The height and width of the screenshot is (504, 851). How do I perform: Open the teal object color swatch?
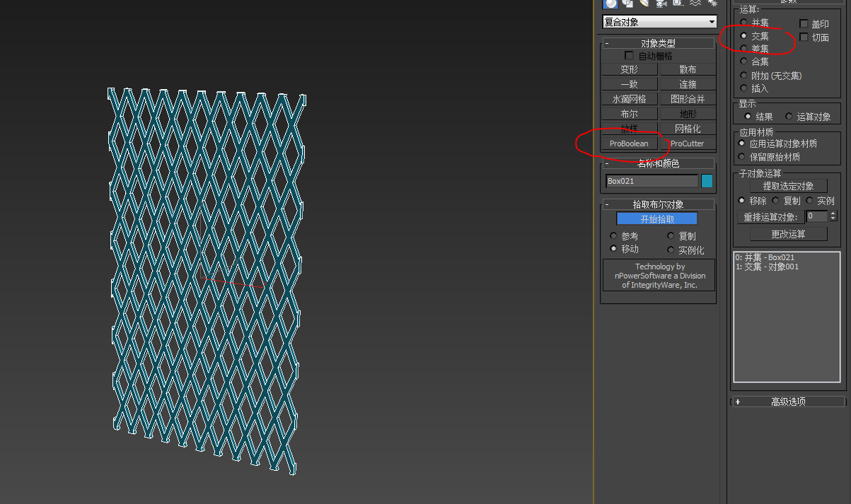[x=707, y=181]
